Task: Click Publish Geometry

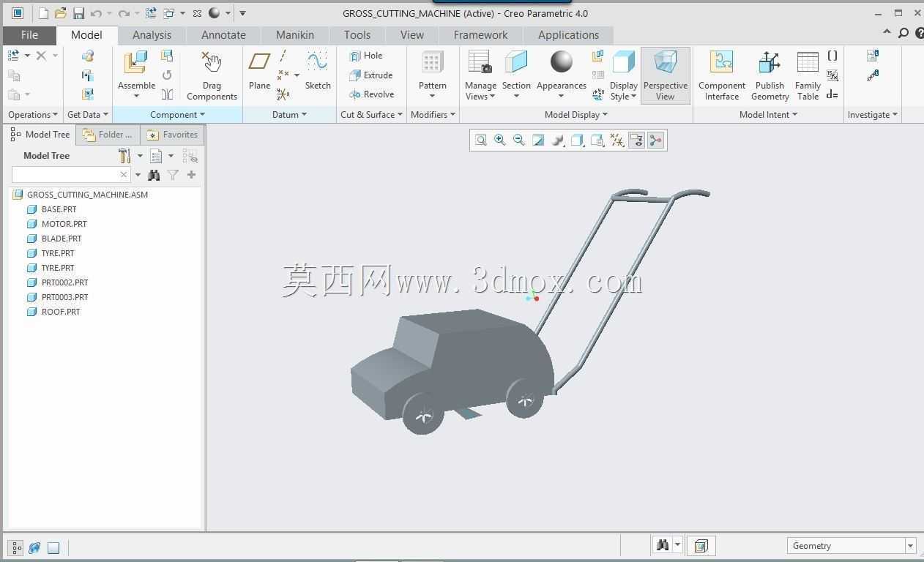Action: 770,76
